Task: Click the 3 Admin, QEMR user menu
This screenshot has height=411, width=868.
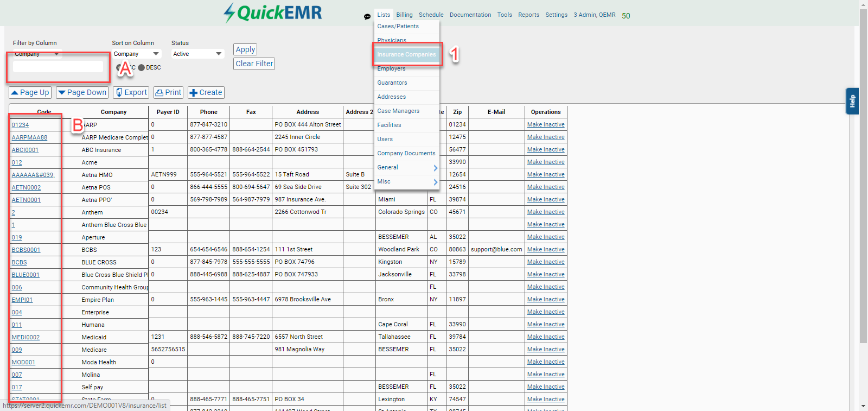Action: (595, 15)
